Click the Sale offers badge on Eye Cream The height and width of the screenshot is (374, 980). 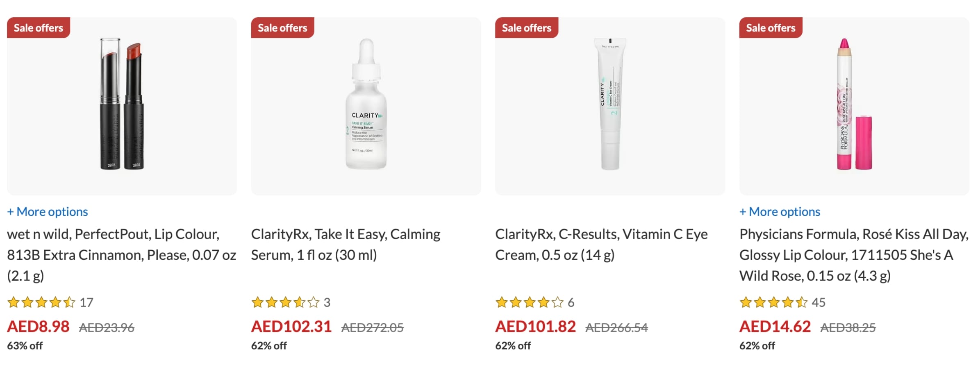(x=527, y=28)
